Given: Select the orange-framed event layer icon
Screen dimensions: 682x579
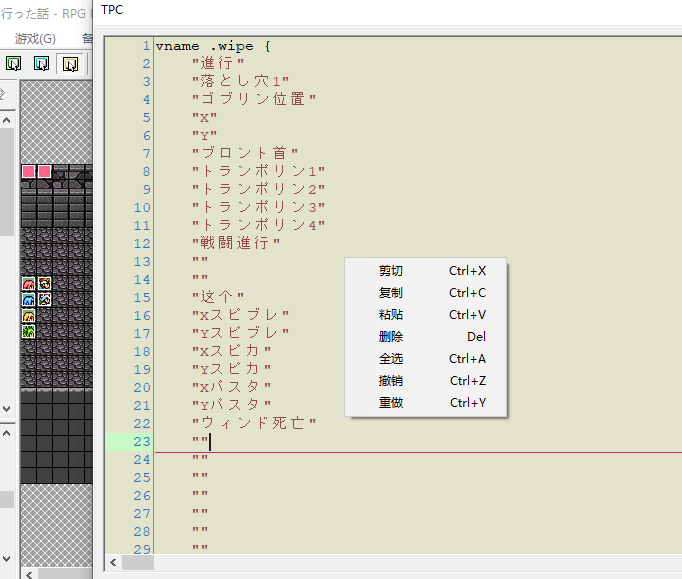Looking at the screenshot, I should [70, 64].
